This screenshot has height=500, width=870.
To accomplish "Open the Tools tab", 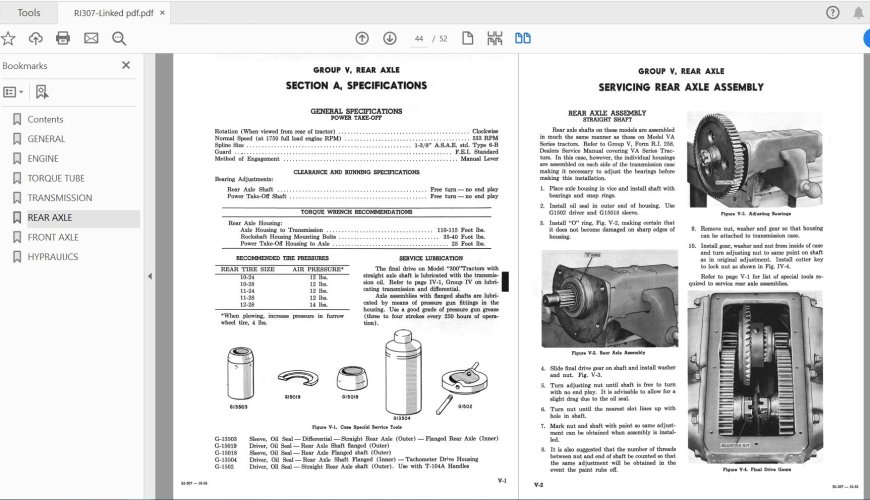I will click(x=29, y=13).
